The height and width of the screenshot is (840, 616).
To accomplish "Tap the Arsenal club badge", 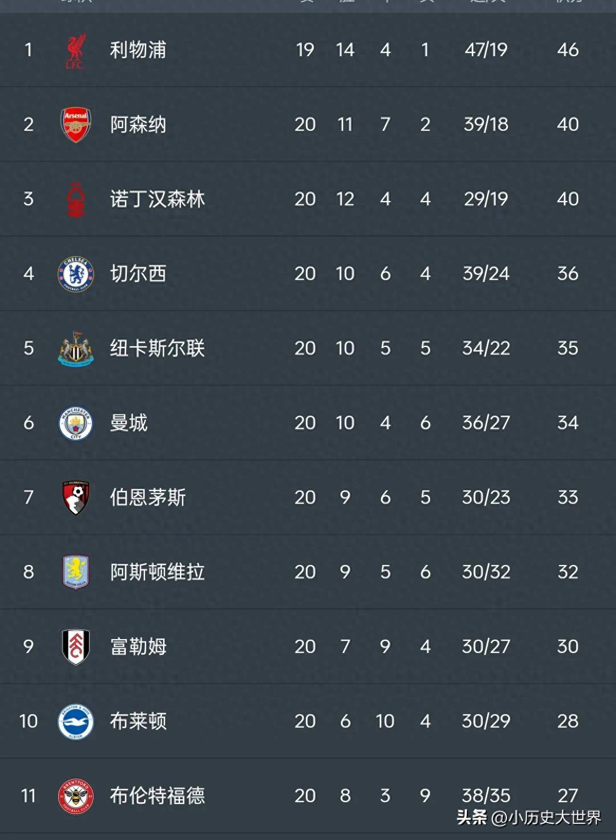I will (76, 125).
